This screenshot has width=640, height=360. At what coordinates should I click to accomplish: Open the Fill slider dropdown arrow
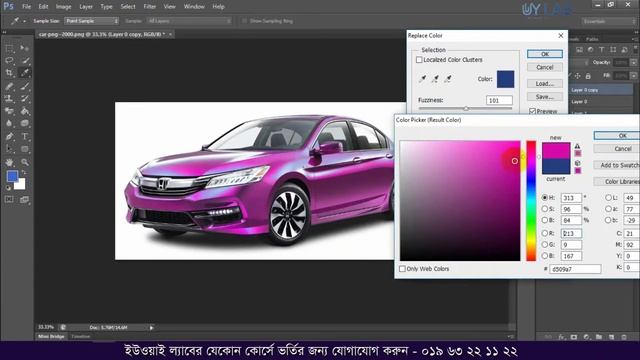[633, 76]
